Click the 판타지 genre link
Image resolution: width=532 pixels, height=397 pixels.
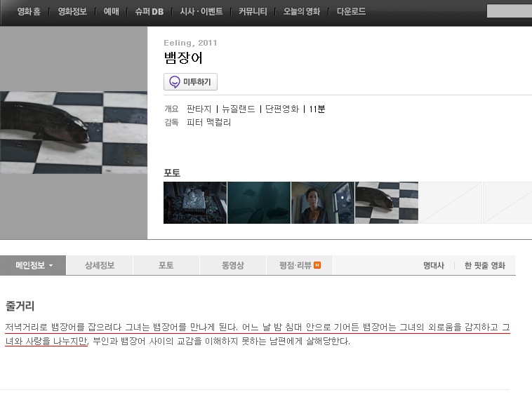tap(199, 109)
